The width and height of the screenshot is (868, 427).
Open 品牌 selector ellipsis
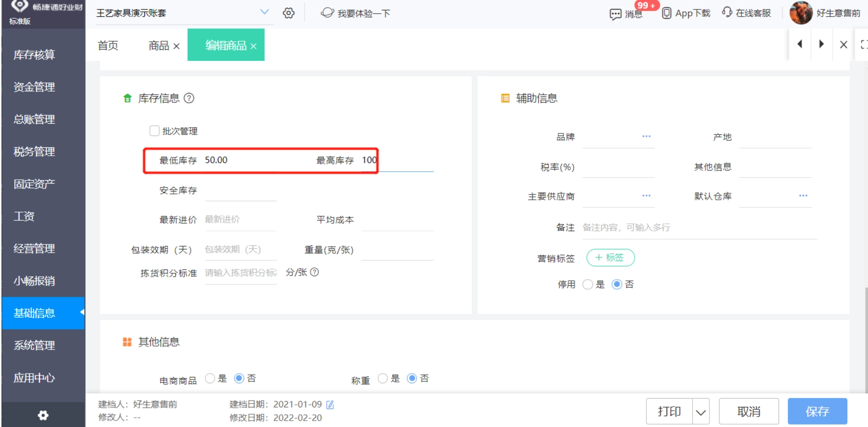646,136
